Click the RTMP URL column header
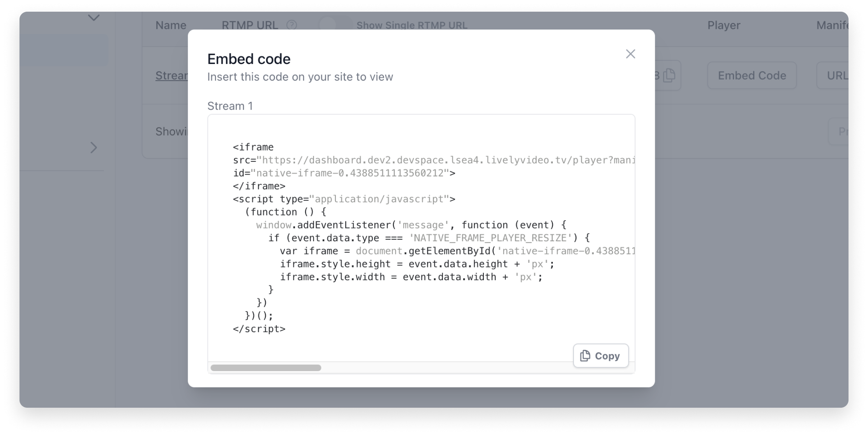 [250, 25]
